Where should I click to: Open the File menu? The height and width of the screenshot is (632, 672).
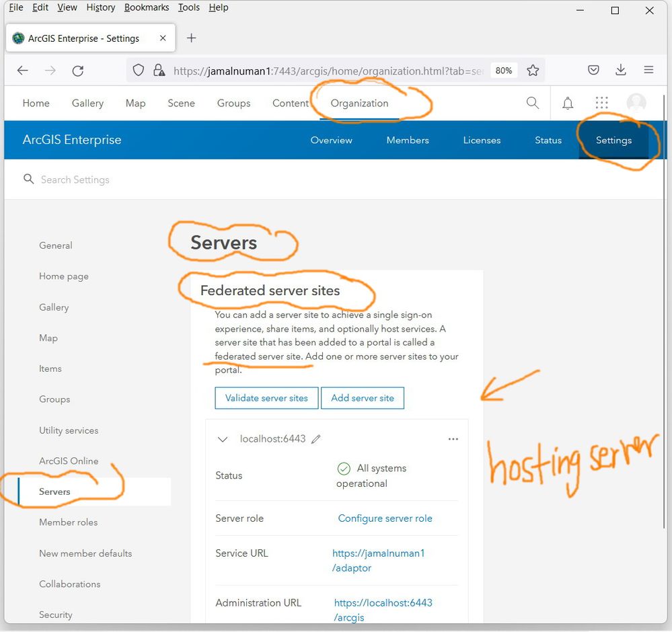[16, 7]
